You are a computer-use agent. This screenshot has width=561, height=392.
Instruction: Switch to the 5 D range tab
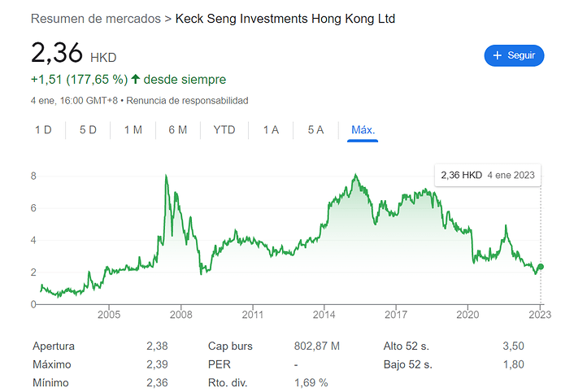pos(88,129)
